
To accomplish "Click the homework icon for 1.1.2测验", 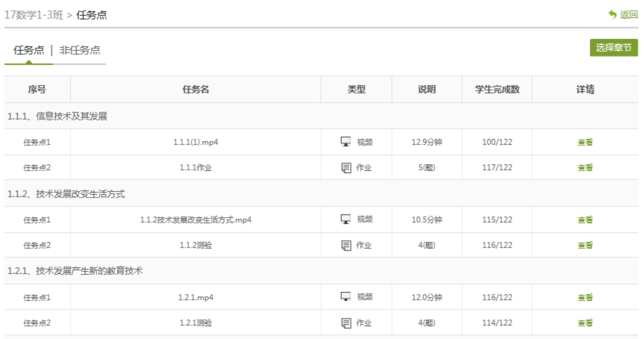I will click(x=346, y=245).
